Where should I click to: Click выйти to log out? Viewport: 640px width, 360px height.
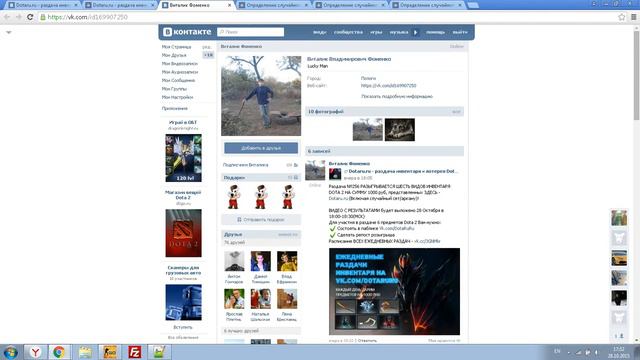pyautogui.click(x=460, y=32)
